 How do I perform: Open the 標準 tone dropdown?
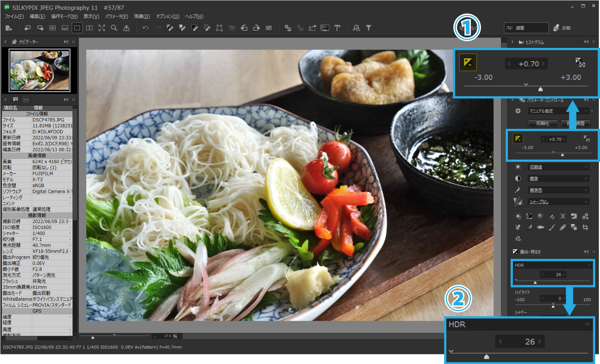pos(558,179)
